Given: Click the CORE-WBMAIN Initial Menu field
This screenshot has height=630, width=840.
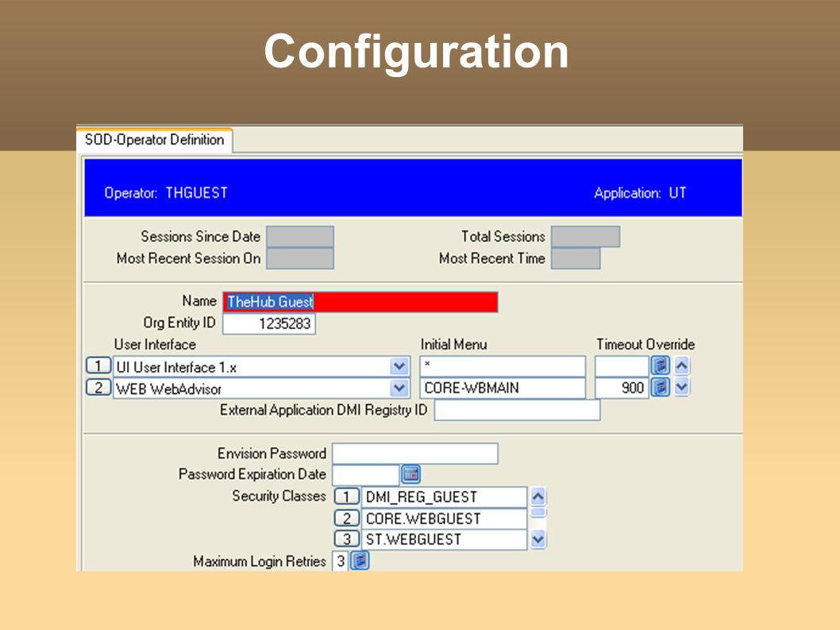Looking at the screenshot, I should point(503,388).
